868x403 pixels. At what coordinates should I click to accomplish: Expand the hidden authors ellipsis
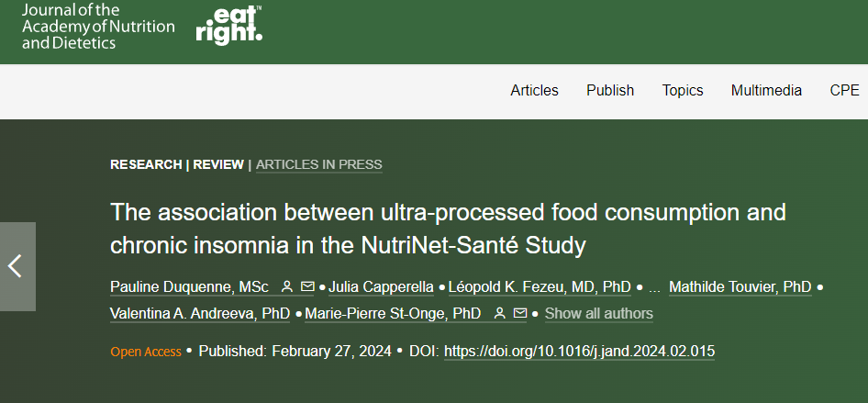click(x=654, y=287)
